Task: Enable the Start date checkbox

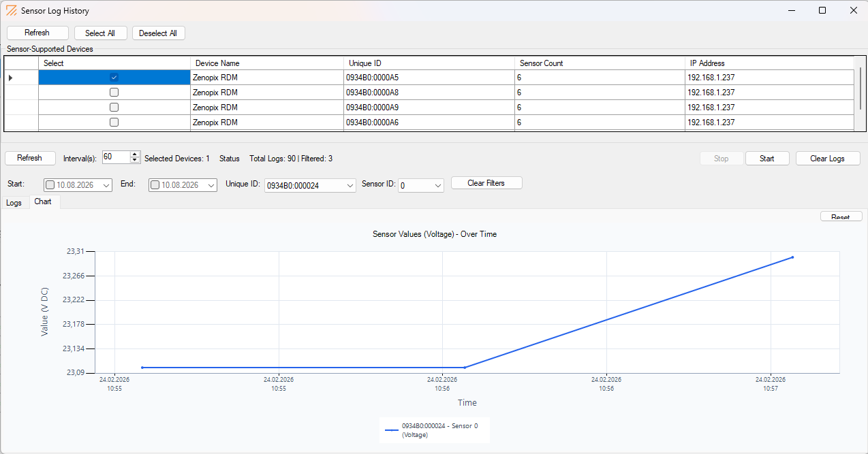Action: (50, 185)
